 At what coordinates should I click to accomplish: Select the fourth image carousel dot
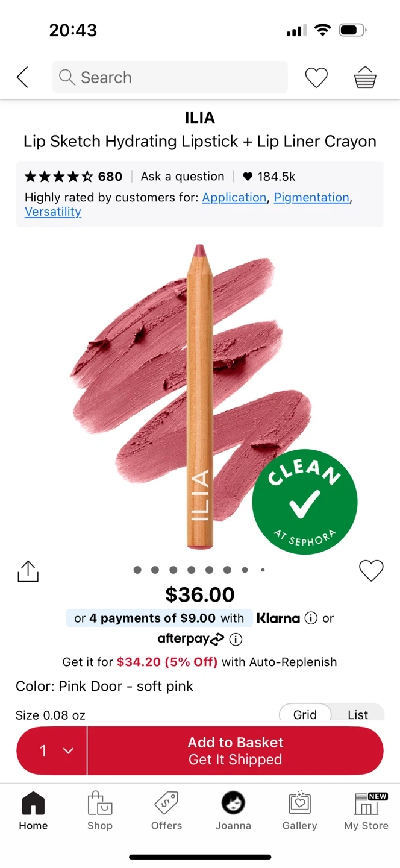pos(191,570)
